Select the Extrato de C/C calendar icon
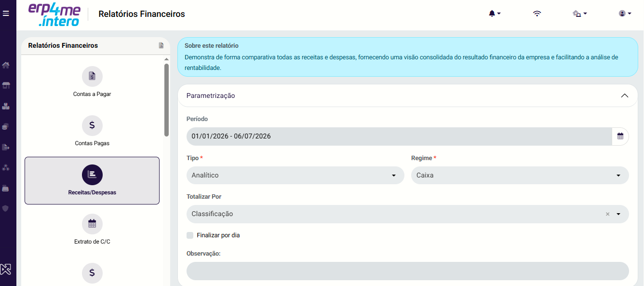 point(92,224)
